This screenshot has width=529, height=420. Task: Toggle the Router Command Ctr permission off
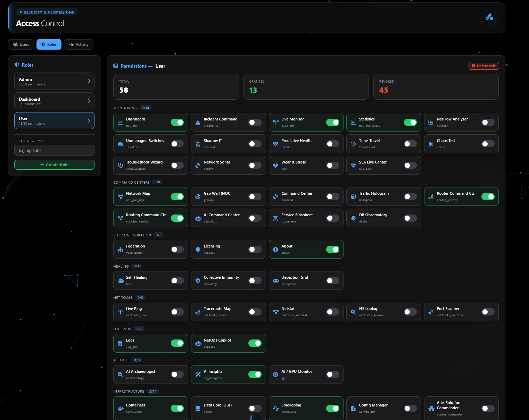point(488,197)
